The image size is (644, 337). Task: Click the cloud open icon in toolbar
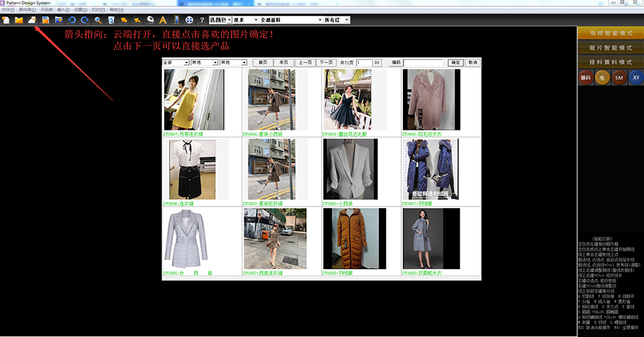coord(32,20)
